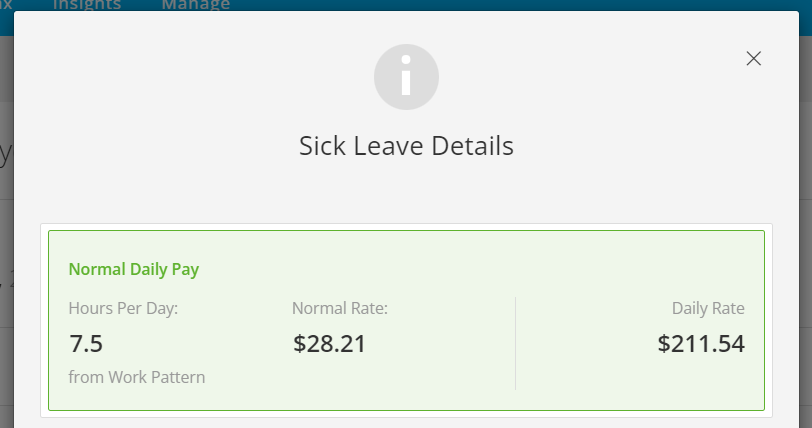
Task: Click the Sick Leave Details heading
Action: (407, 146)
